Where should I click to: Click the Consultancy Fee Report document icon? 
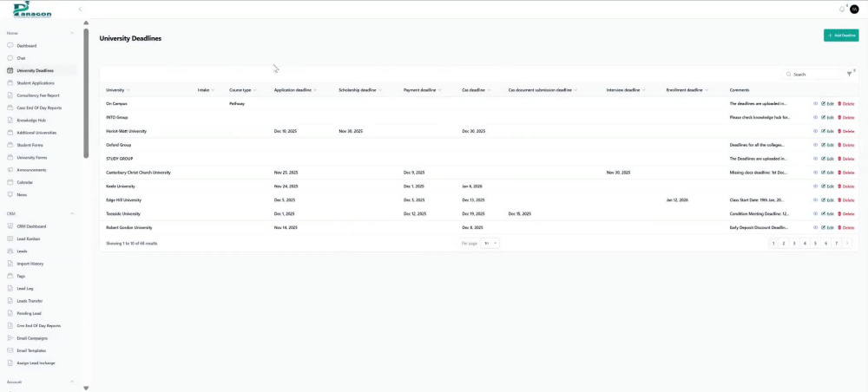[x=10, y=95]
